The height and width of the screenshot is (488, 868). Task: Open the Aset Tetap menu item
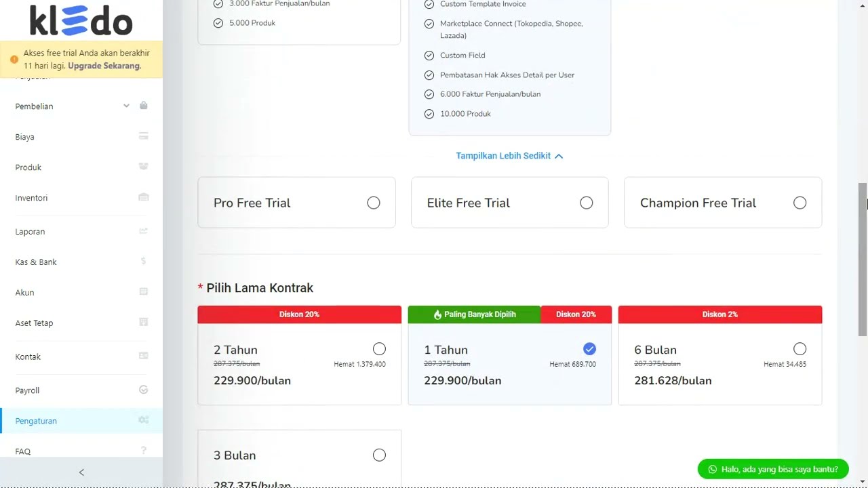pyautogui.click(x=34, y=323)
